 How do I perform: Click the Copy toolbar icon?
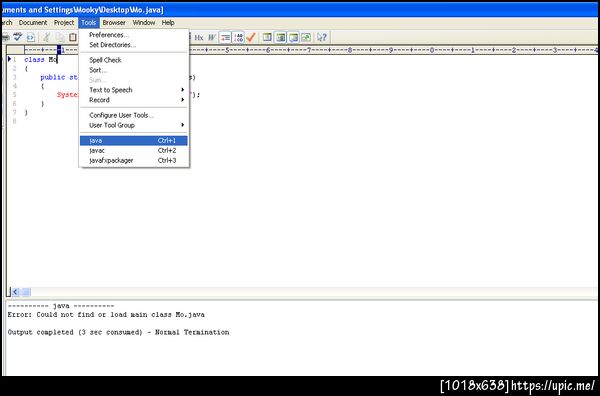[x=60, y=37]
